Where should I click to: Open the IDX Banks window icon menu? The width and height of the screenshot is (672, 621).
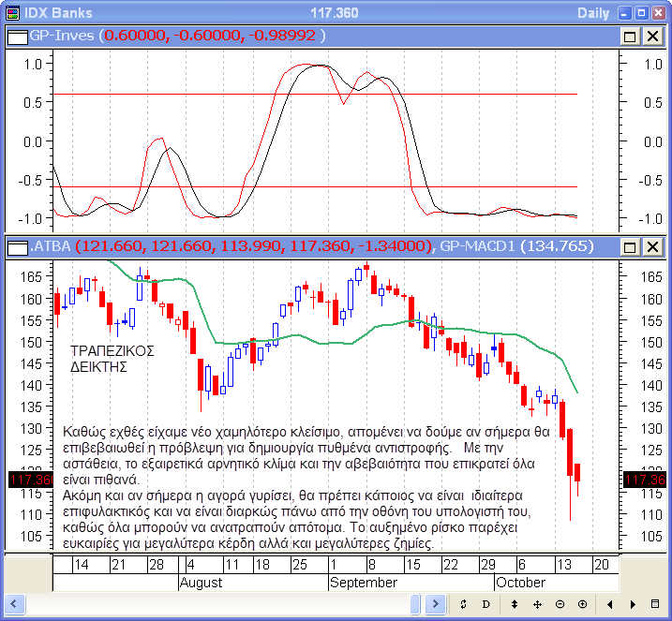coord(11,12)
